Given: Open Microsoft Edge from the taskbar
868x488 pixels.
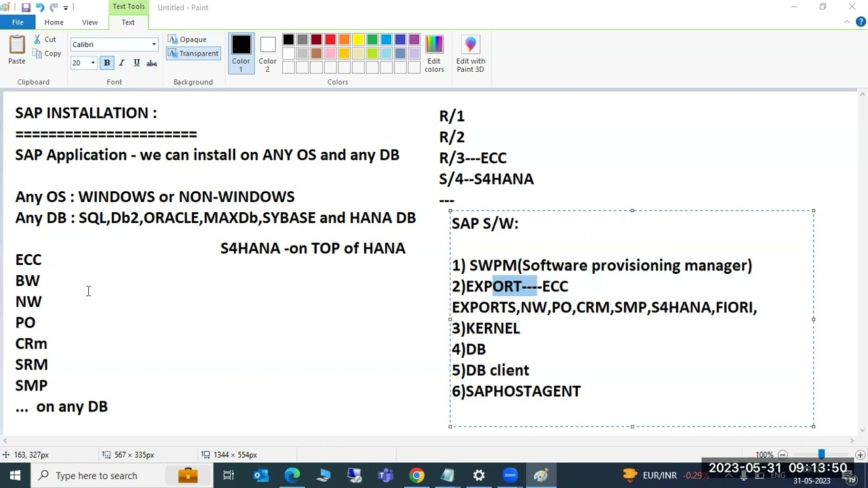Looking at the screenshot, I should click(292, 476).
